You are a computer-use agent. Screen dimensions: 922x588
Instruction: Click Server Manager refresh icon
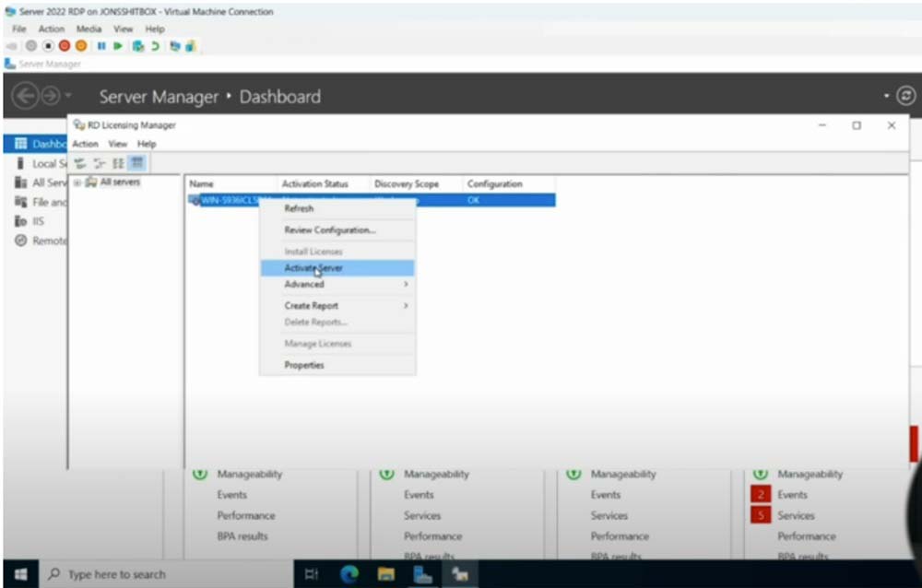[x=906, y=96]
